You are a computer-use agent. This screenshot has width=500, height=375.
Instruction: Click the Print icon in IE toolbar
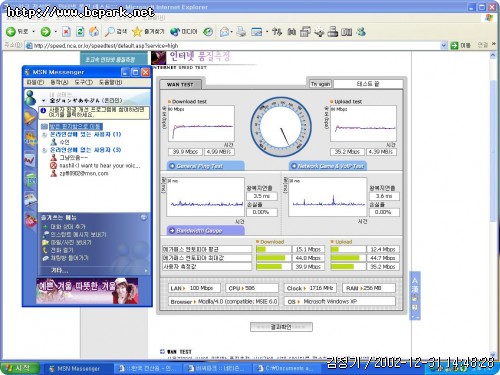click(x=241, y=32)
